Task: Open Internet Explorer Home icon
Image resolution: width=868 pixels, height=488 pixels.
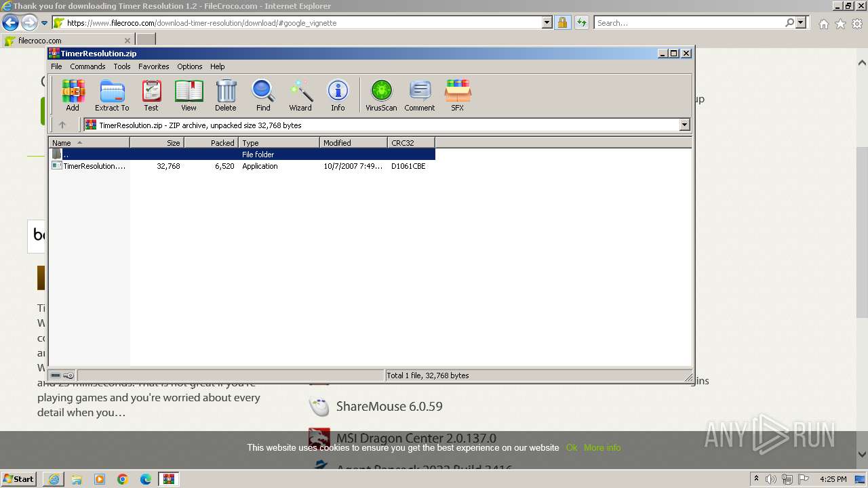Action: 823,24
